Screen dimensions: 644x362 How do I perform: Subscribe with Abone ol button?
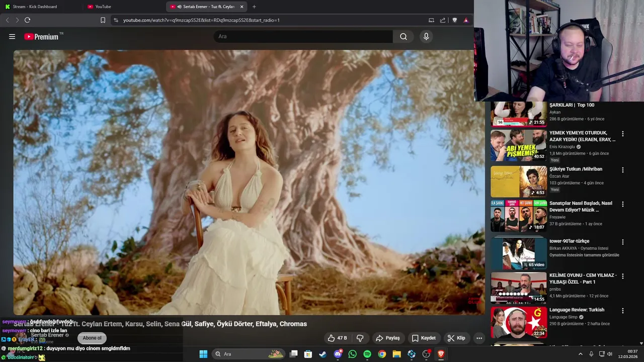92,338
